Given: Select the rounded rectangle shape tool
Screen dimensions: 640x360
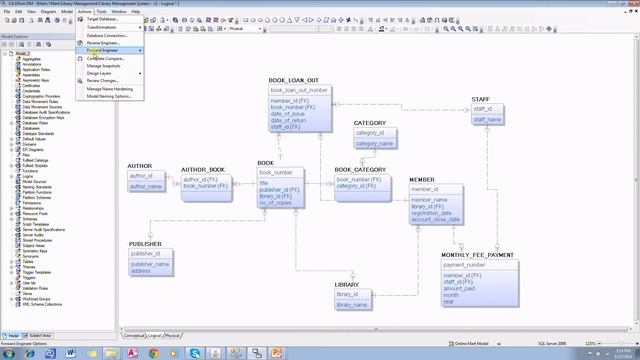Looking at the screenshot, I should [253, 20].
